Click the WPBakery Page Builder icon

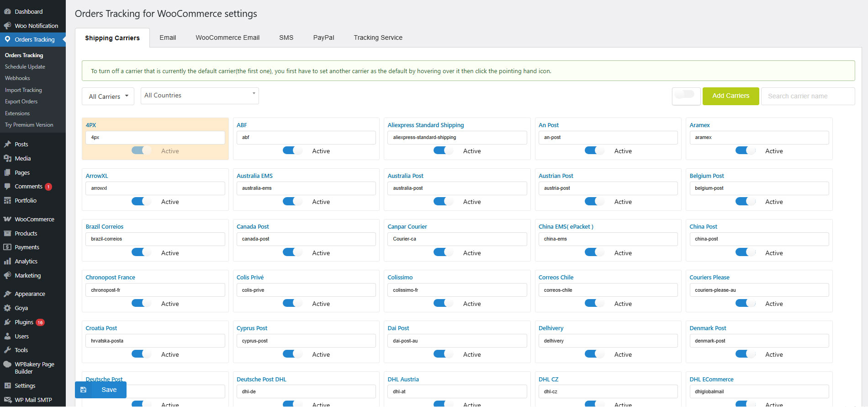coord(7,364)
